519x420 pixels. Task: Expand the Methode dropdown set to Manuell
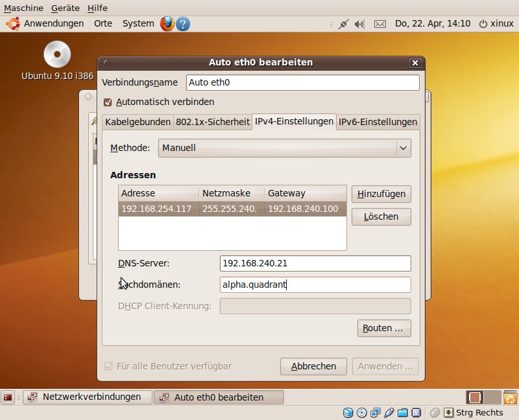(x=285, y=148)
